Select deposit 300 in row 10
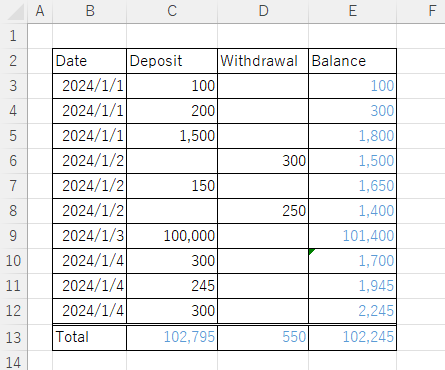Image resolution: width=445 pixels, height=370 pixels. 172,261
